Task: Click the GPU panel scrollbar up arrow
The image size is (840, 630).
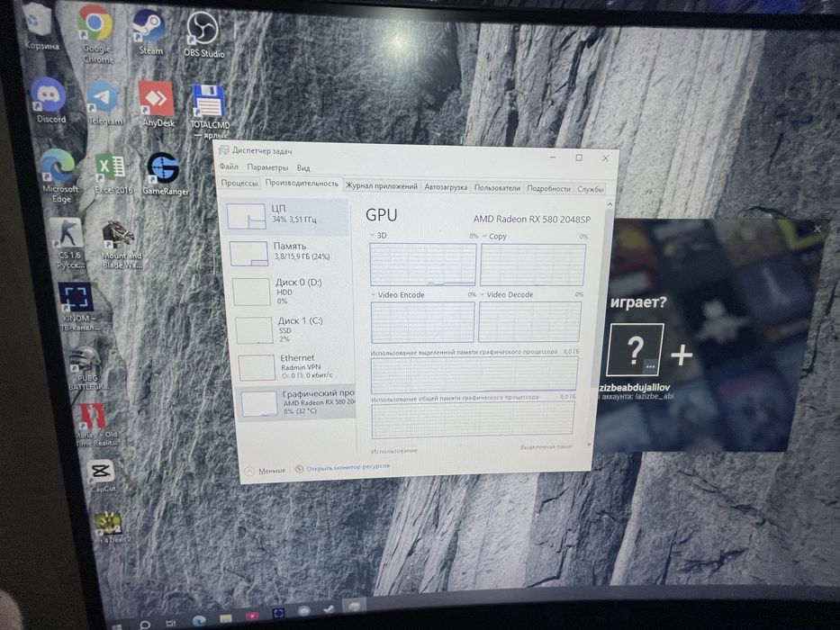Action: pos(610,204)
